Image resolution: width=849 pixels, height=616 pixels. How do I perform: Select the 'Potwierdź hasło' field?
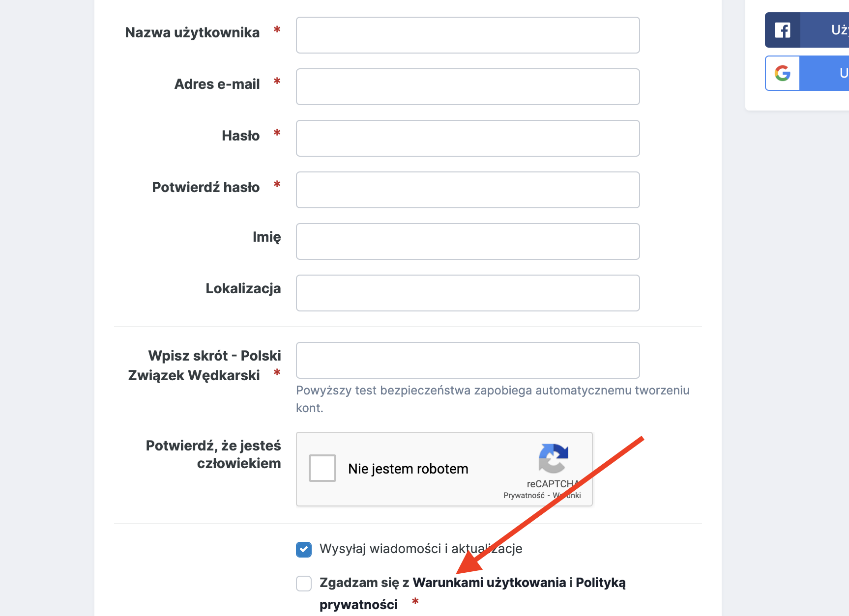(468, 190)
